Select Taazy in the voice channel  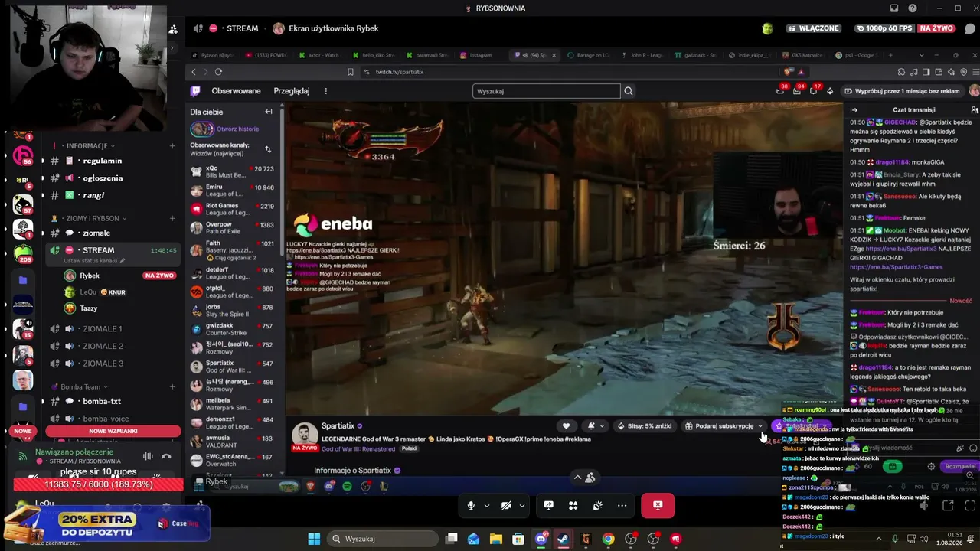coord(89,308)
